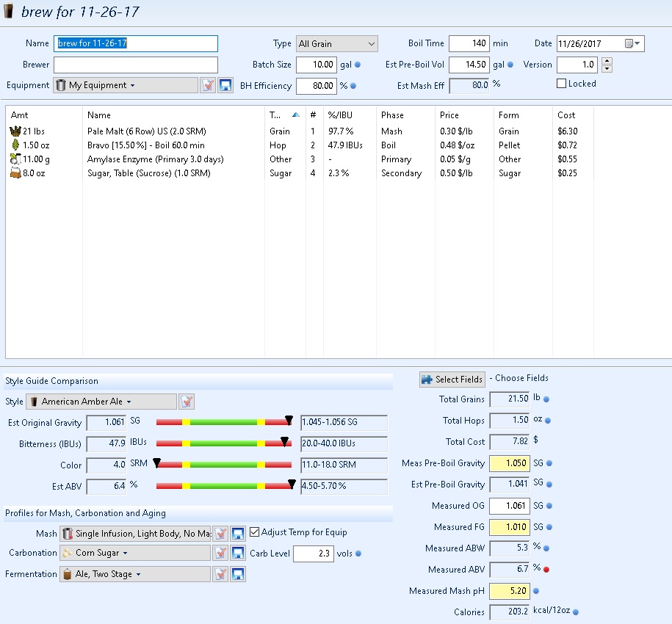Open the Mash profile dropdown
This screenshot has height=624, width=672.
(x=135, y=533)
